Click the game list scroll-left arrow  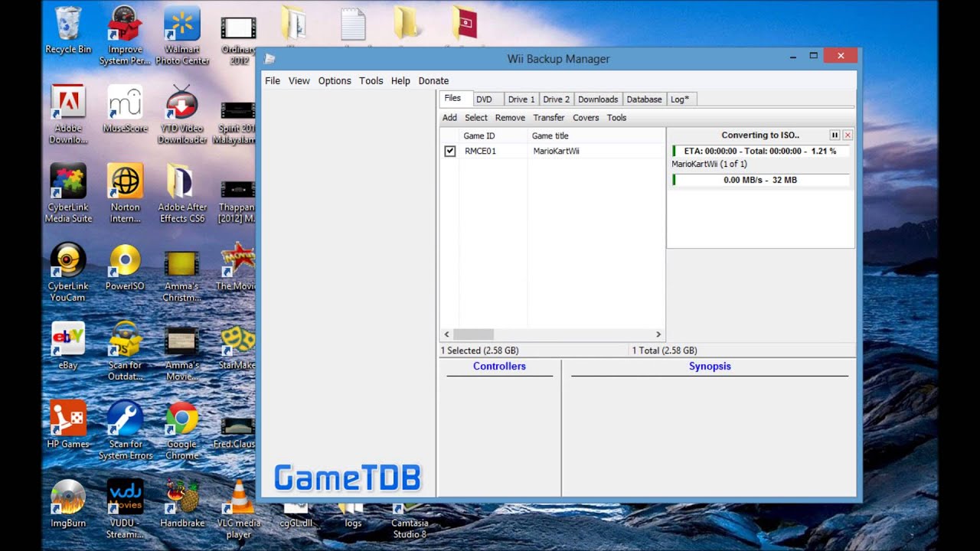click(447, 334)
